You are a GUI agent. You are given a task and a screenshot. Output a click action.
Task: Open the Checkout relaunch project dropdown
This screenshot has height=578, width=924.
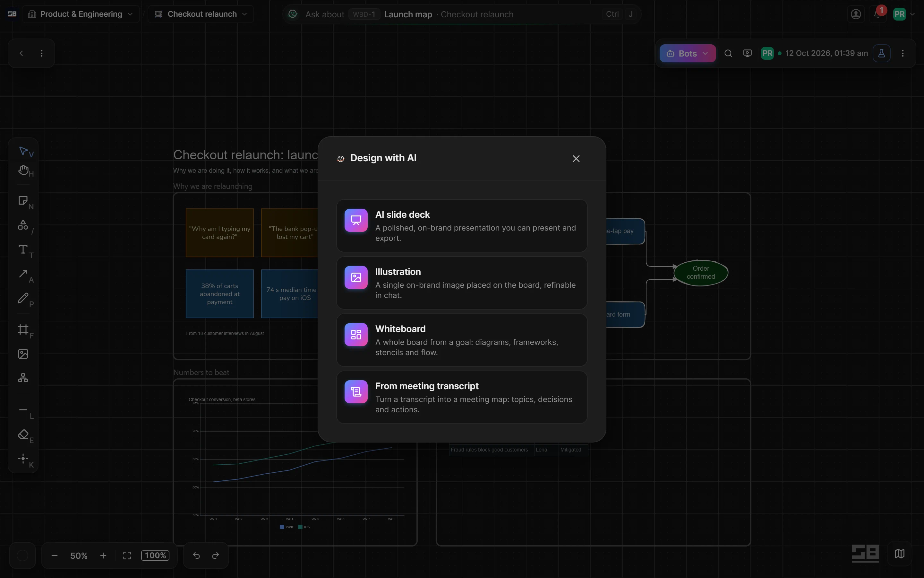coord(201,14)
